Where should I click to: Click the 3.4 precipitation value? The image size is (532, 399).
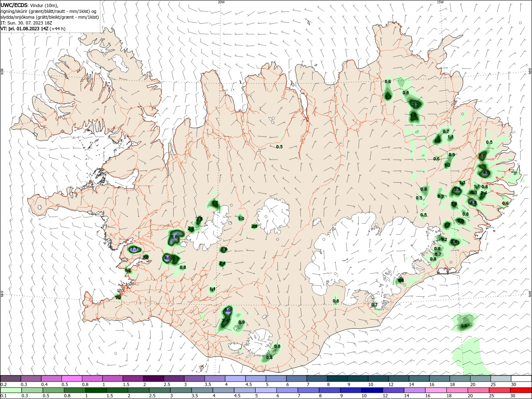point(454,242)
